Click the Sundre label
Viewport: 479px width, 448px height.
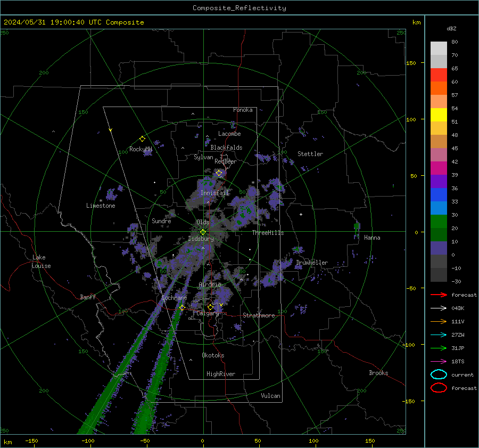click(161, 221)
